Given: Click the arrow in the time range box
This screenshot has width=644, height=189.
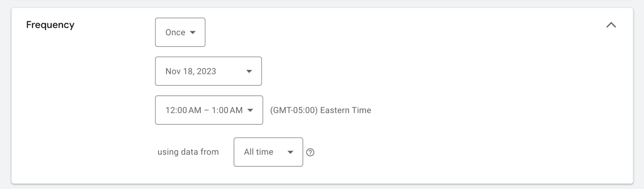Looking at the screenshot, I should tap(250, 110).
